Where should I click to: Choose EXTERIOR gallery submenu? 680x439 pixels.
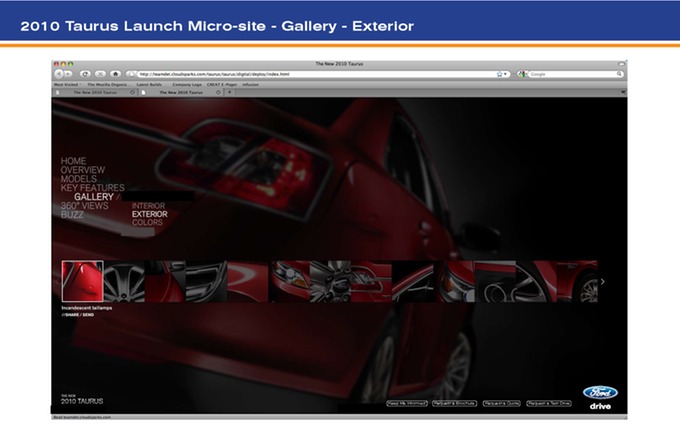(150, 214)
